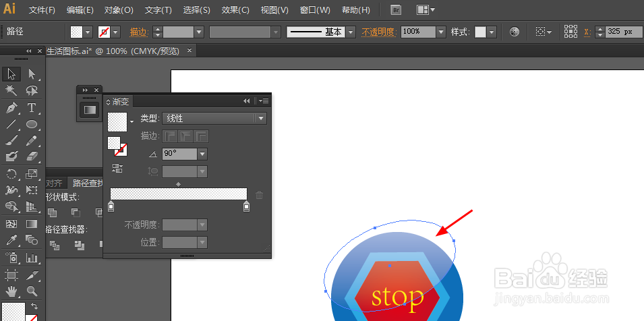This screenshot has height=321, width=644.
Task: Choose the Hand tool
Action: pos(11,291)
